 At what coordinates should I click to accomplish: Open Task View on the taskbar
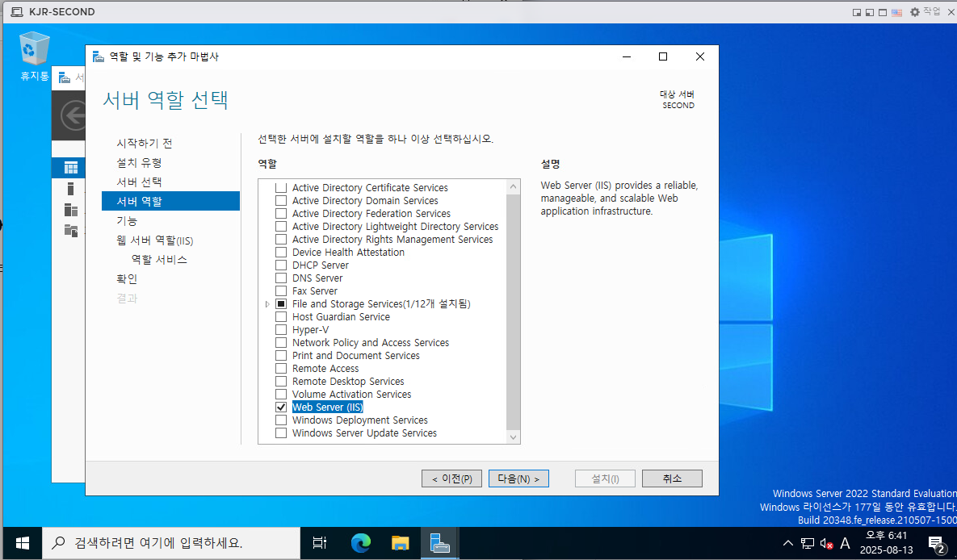[319, 542]
